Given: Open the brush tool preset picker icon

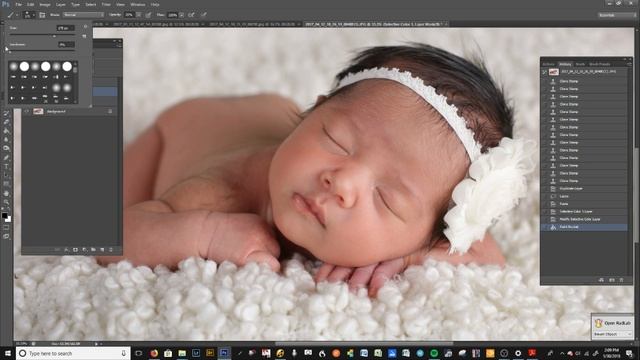Looking at the screenshot, I should [x=11, y=15].
